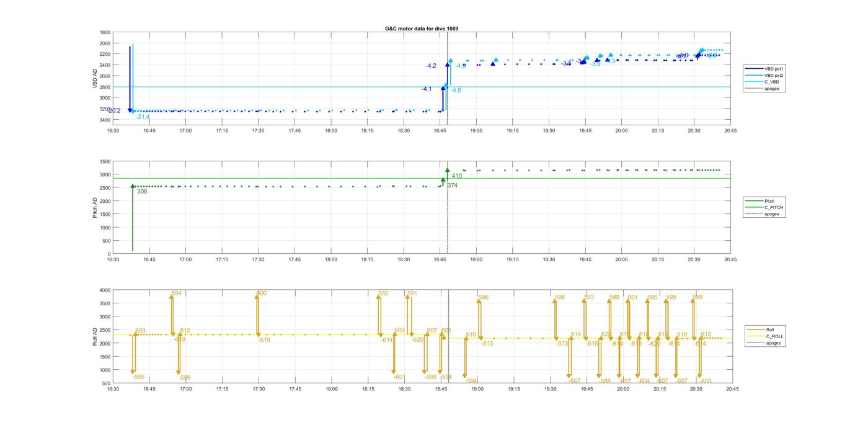The image size is (868, 430).
Task: Click the '410' pitch data label
Action: tap(457, 176)
